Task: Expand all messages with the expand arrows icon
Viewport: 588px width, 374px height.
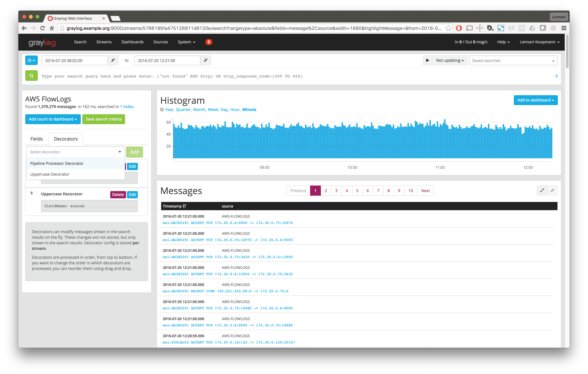Action: [x=542, y=190]
